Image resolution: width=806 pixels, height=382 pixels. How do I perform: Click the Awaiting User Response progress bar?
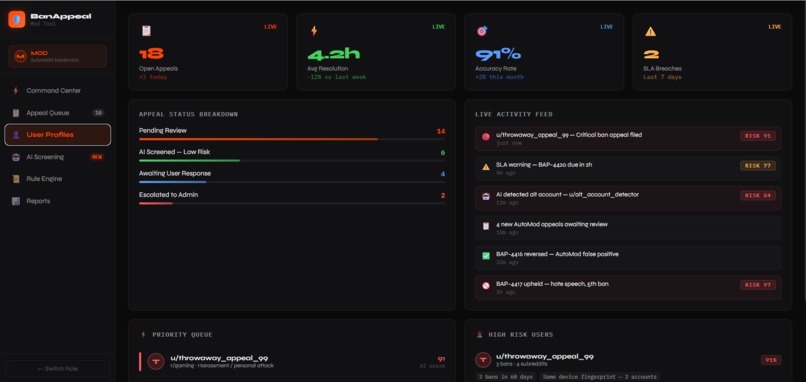[x=292, y=182]
